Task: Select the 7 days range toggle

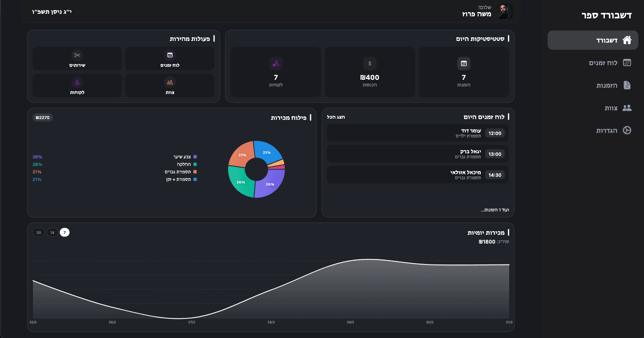Action: (65, 232)
